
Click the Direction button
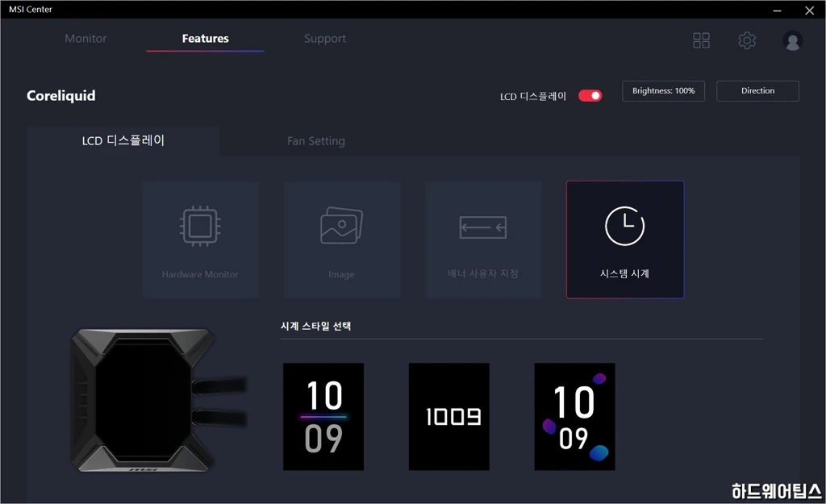pyautogui.click(x=757, y=90)
